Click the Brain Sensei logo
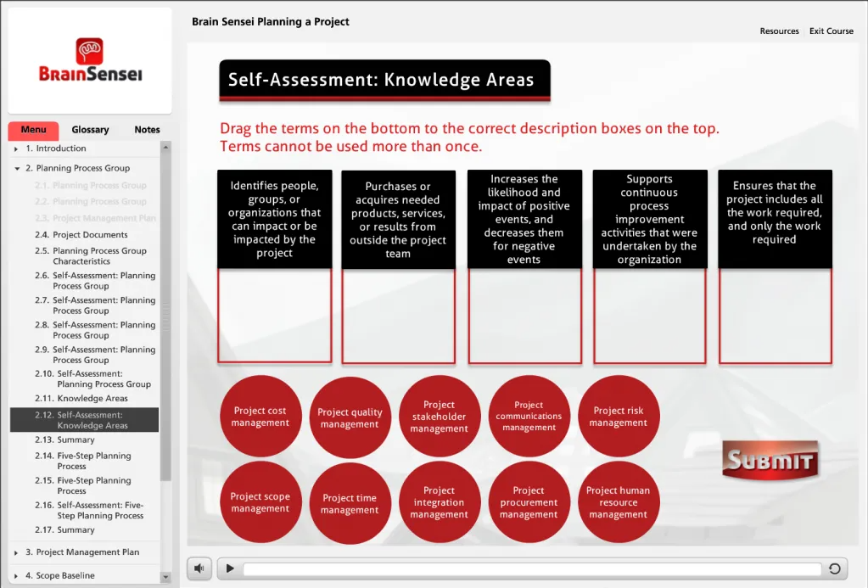Screen dimensions: 868x588 pyautogui.click(x=90, y=60)
